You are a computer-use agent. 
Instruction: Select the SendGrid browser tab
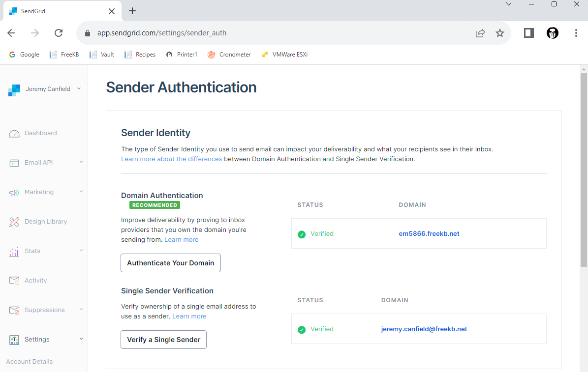pos(62,11)
